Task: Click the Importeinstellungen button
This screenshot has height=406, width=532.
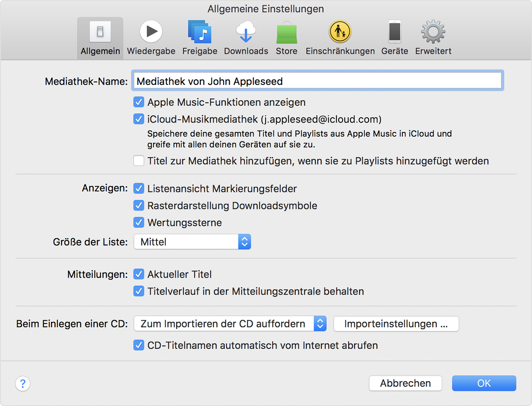Action: coord(396,324)
